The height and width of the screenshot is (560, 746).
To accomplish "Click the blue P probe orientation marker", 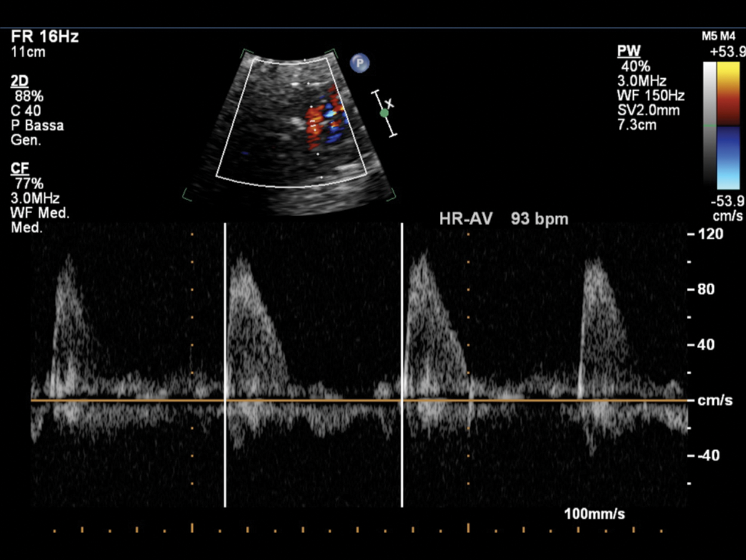I will pyautogui.click(x=360, y=63).
